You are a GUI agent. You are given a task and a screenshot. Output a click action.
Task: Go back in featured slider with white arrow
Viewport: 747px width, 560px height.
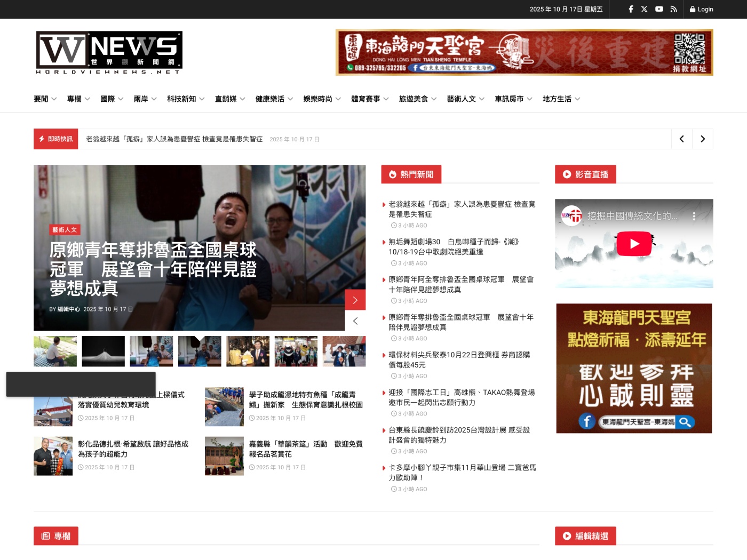point(355,321)
